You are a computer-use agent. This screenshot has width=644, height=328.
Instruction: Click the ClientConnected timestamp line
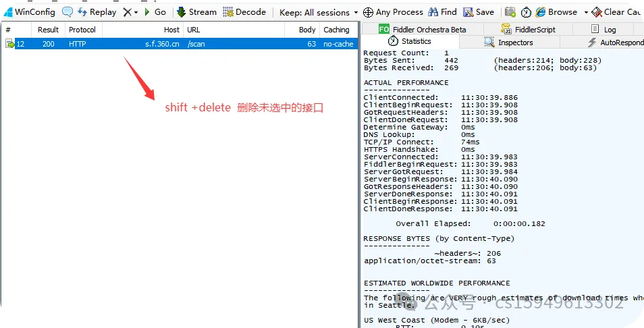[x=441, y=98]
